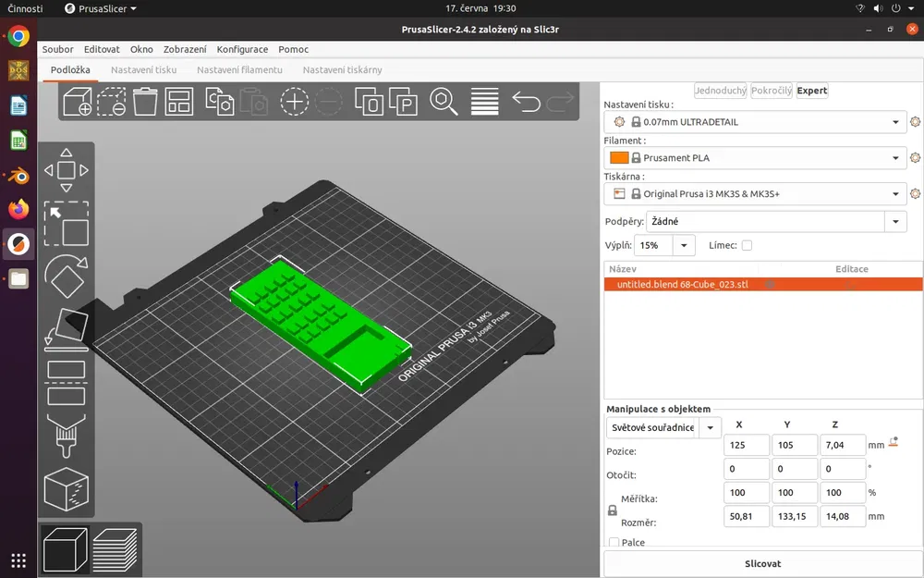
Task: Enable the Límec checkbox
Action: [747, 245]
